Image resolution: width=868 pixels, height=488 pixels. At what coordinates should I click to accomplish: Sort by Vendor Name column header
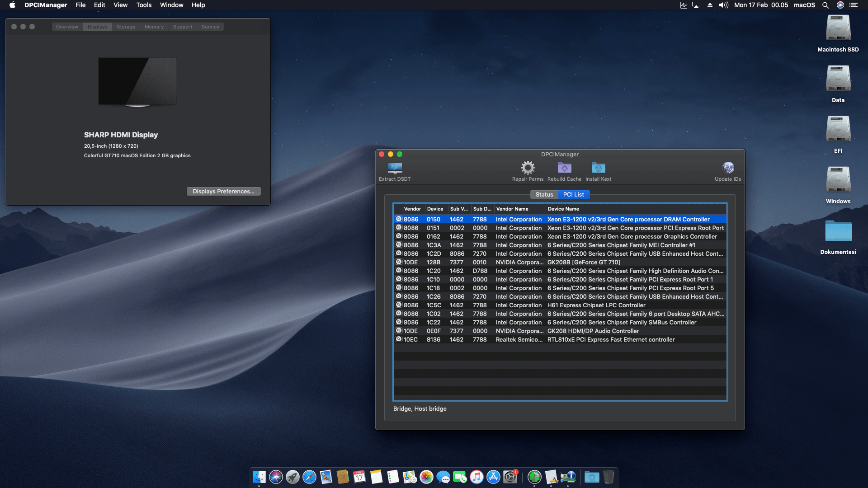519,209
